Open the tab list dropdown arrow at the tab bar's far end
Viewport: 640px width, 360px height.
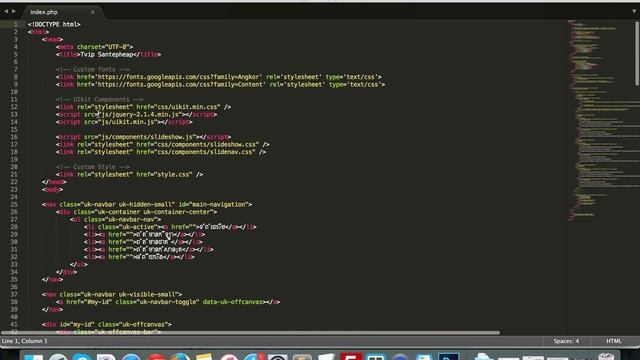point(634,11)
